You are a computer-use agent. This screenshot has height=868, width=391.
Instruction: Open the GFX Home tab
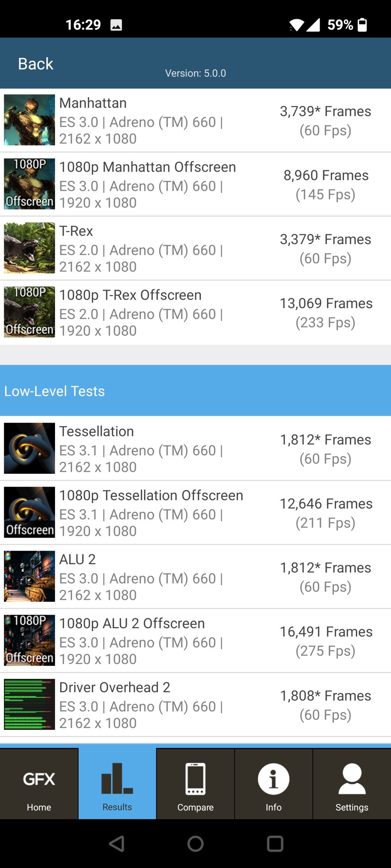pos(39,784)
